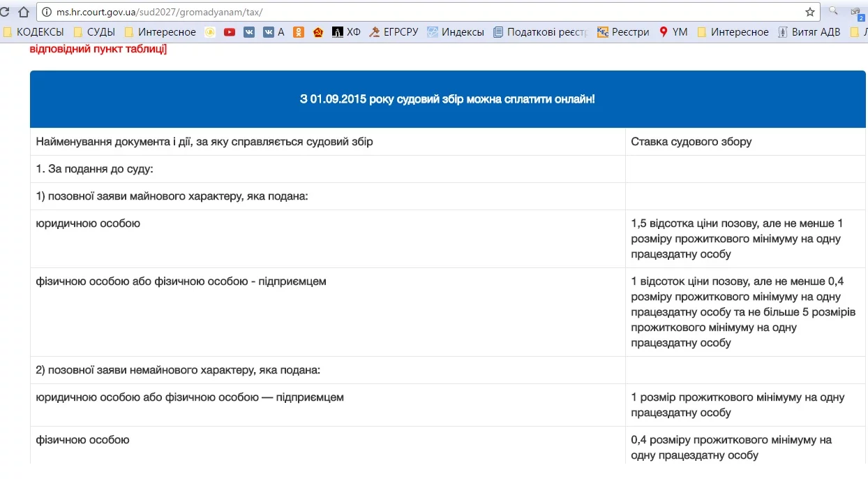View site information icon in address bar

click(47, 12)
